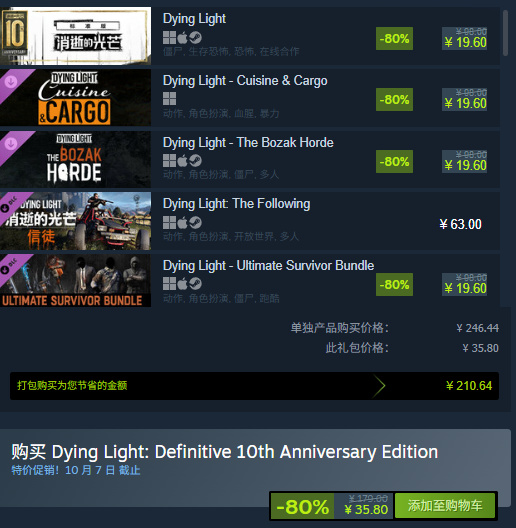Click the -80% discount badge for Dying Light
This screenshot has width=516, height=528.
click(x=394, y=38)
